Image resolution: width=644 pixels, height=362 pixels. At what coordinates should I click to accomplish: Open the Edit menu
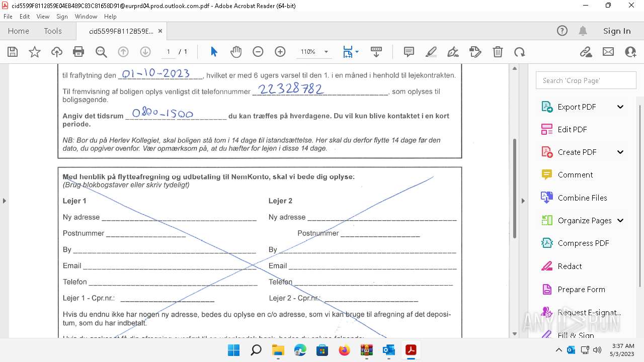click(x=25, y=17)
